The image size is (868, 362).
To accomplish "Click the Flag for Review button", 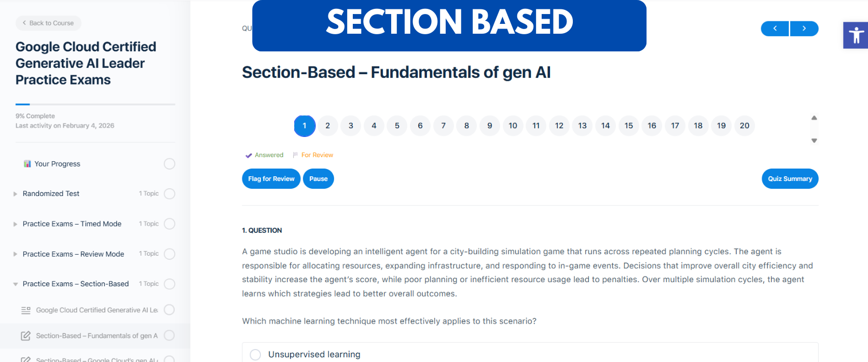I will point(271,179).
